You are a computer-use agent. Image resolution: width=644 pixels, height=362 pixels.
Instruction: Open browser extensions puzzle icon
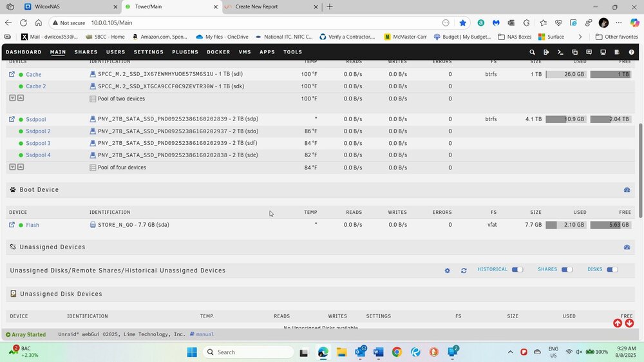[527, 23]
